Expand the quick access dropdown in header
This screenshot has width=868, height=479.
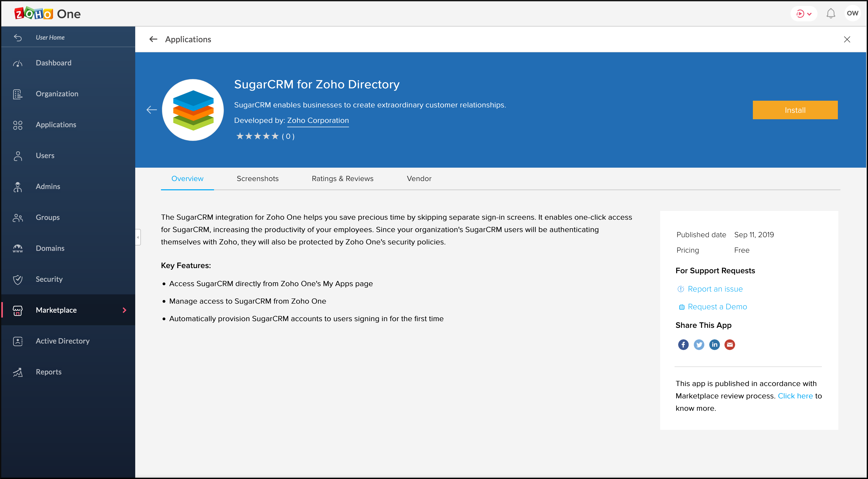point(804,13)
